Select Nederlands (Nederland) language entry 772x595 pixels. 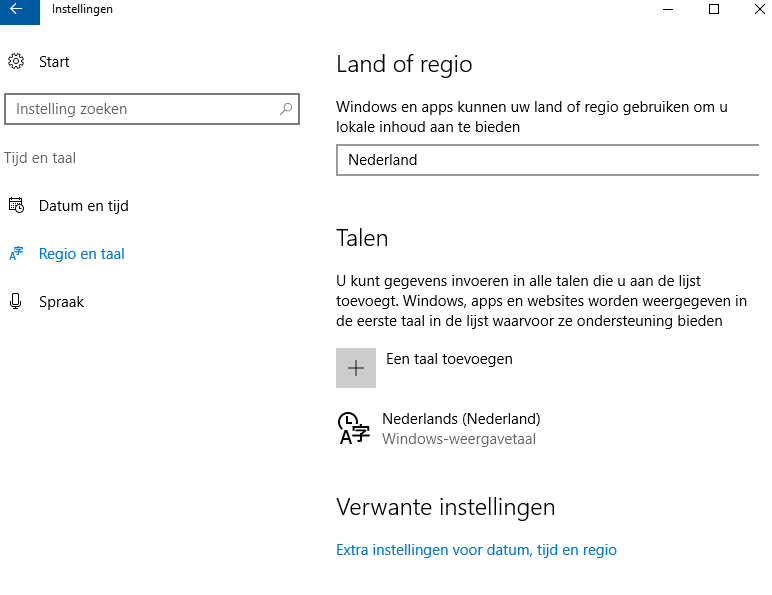(461, 420)
